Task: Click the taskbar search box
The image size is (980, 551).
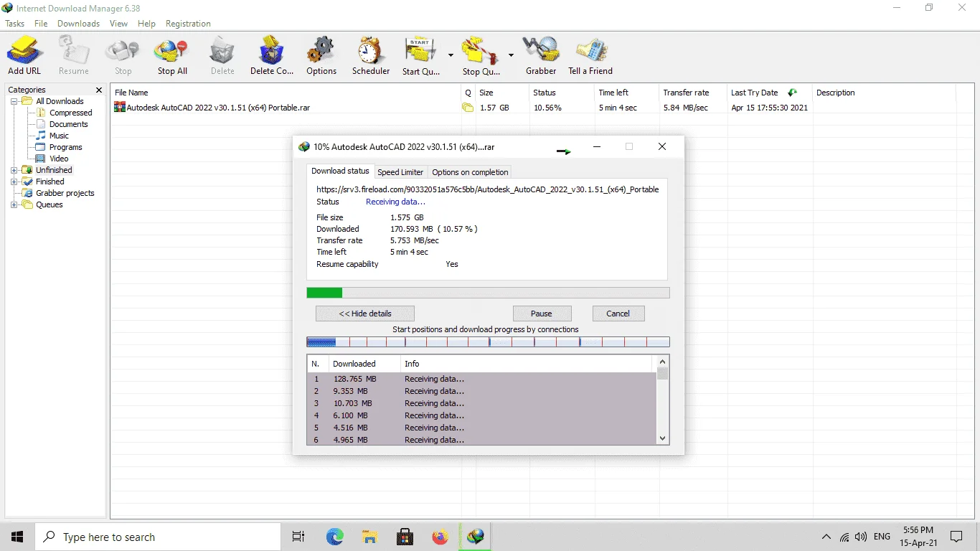Action: (x=158, y=537)
